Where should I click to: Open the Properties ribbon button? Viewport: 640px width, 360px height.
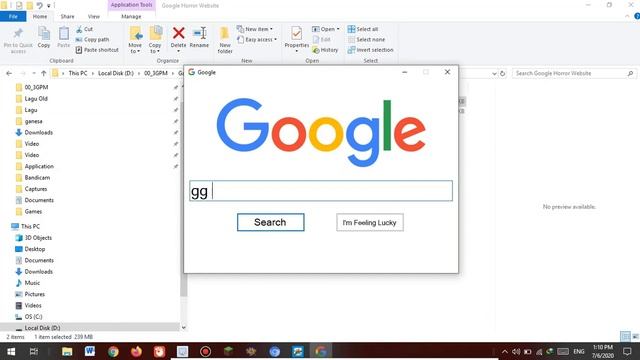click(296, 39)
